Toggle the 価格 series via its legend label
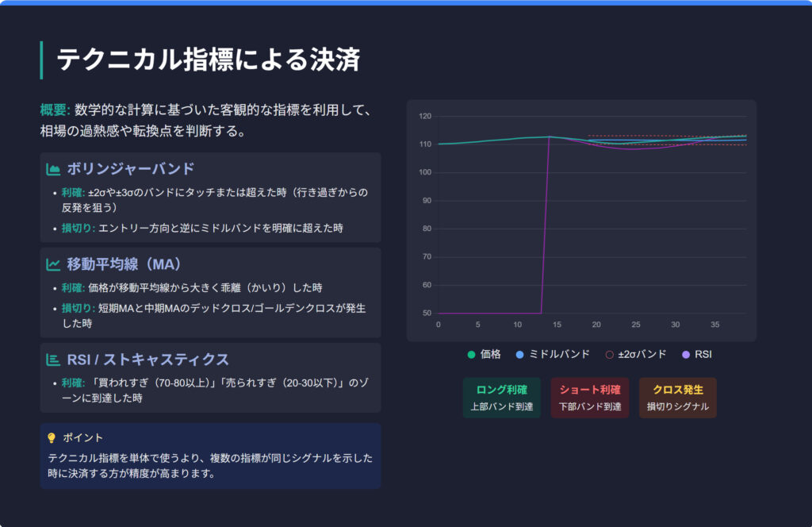The image size is (812, 527). (491, 354)
